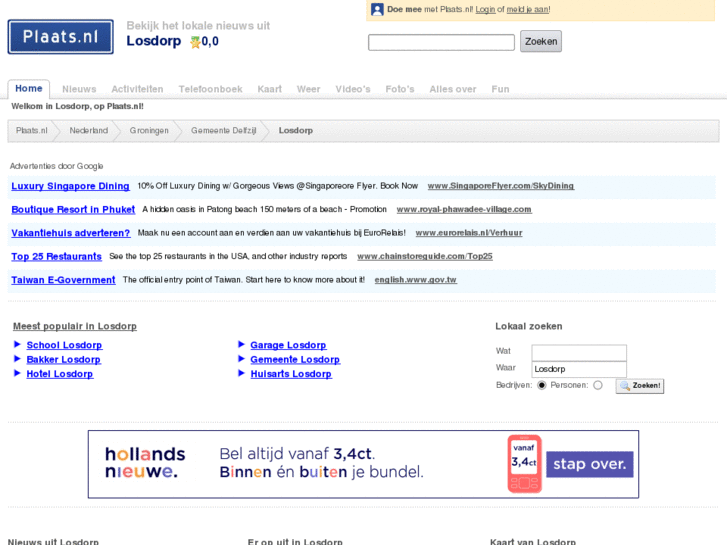Click the Zoeken! button in Lokaal zoeken

[640, 386]
